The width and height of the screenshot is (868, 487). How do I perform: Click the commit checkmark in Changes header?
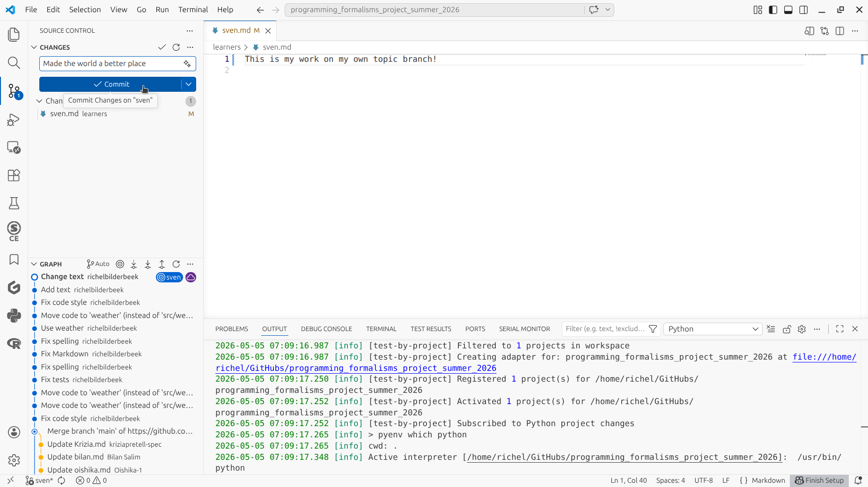coord(162,47)
